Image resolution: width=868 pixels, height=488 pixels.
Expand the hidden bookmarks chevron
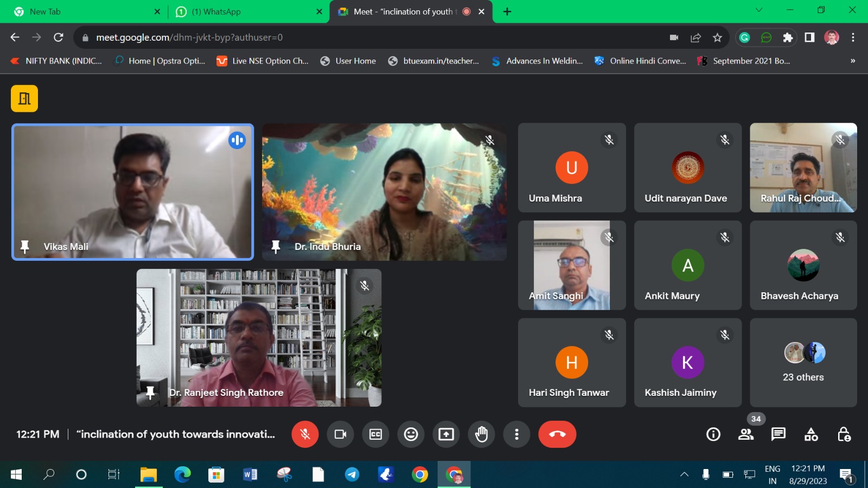(852, 61)
